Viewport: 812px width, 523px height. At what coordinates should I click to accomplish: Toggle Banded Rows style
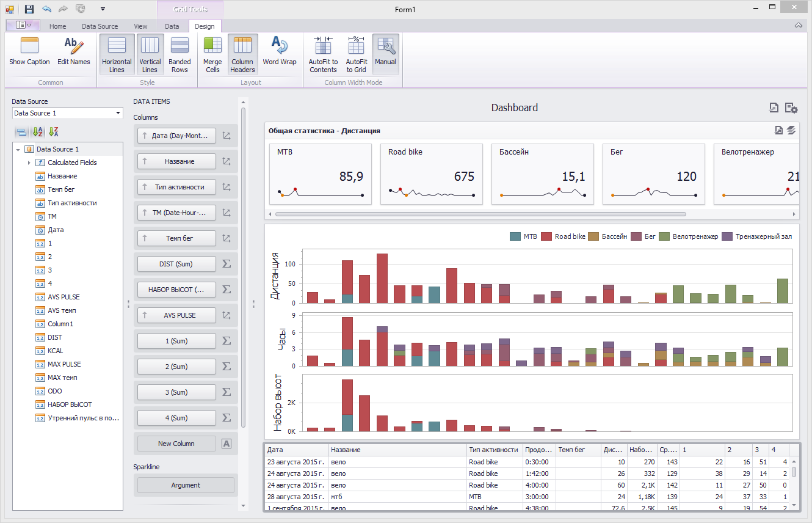tap(179, 46)
